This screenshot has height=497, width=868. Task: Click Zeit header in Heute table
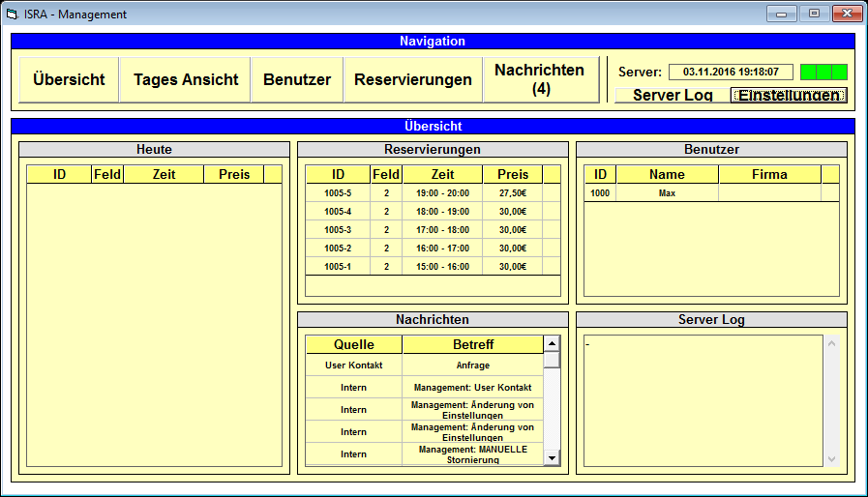[x=164, y=174]
